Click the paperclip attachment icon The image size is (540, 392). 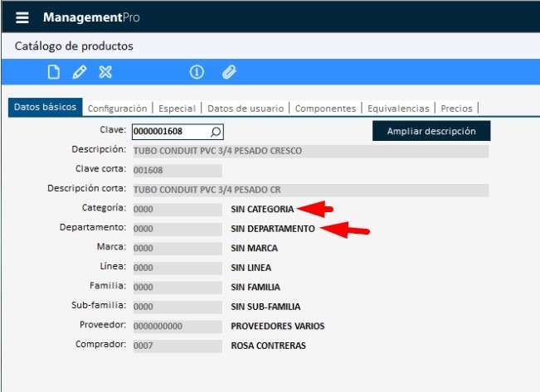pyautogui.click(x=229, y=72)
